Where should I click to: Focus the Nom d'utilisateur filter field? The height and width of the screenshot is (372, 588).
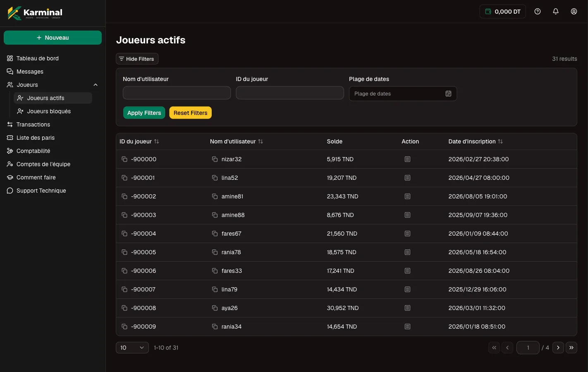[x=177, y=93]
